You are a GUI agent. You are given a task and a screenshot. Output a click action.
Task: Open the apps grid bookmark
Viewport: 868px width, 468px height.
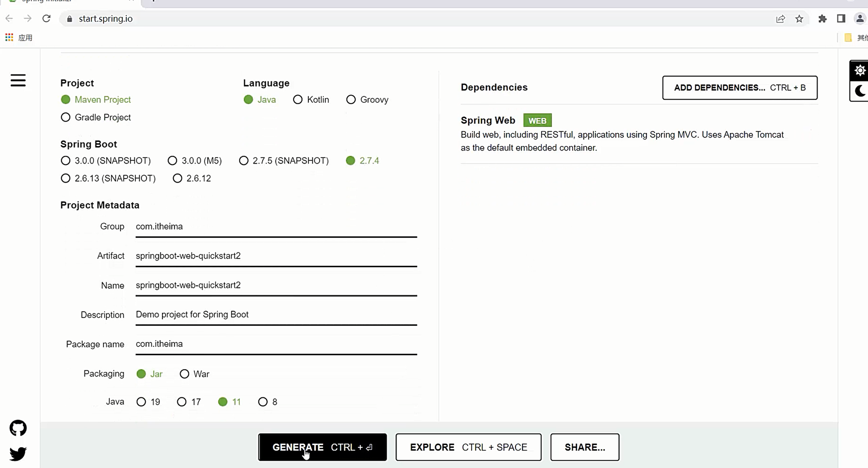(19, 38)
